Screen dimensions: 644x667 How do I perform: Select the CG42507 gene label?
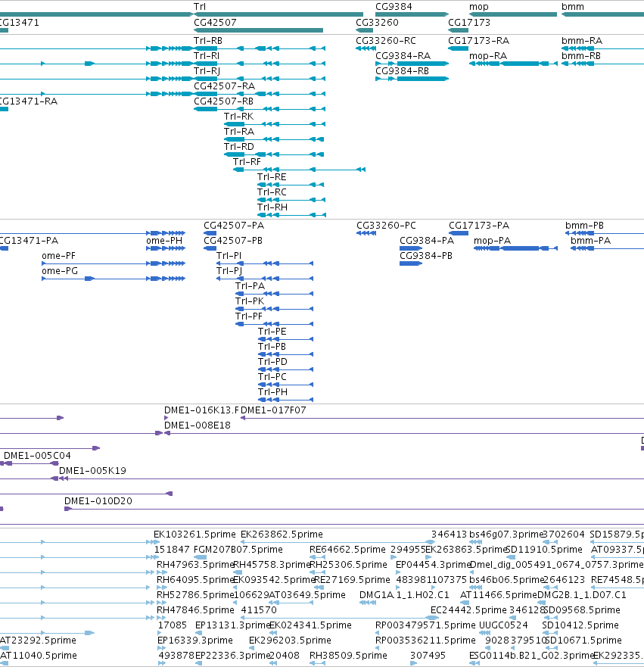[215, 23]
